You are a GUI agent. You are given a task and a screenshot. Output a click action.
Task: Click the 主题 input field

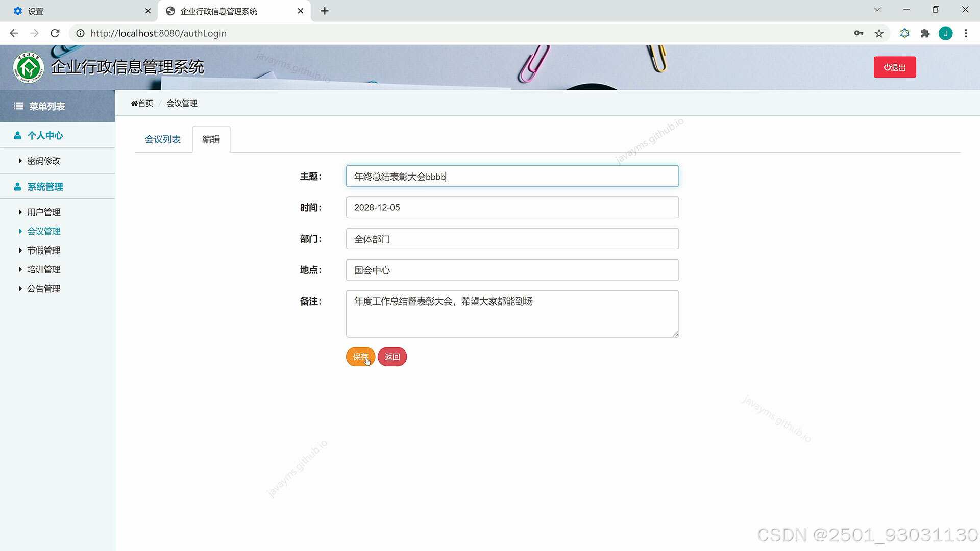[512, 177]
